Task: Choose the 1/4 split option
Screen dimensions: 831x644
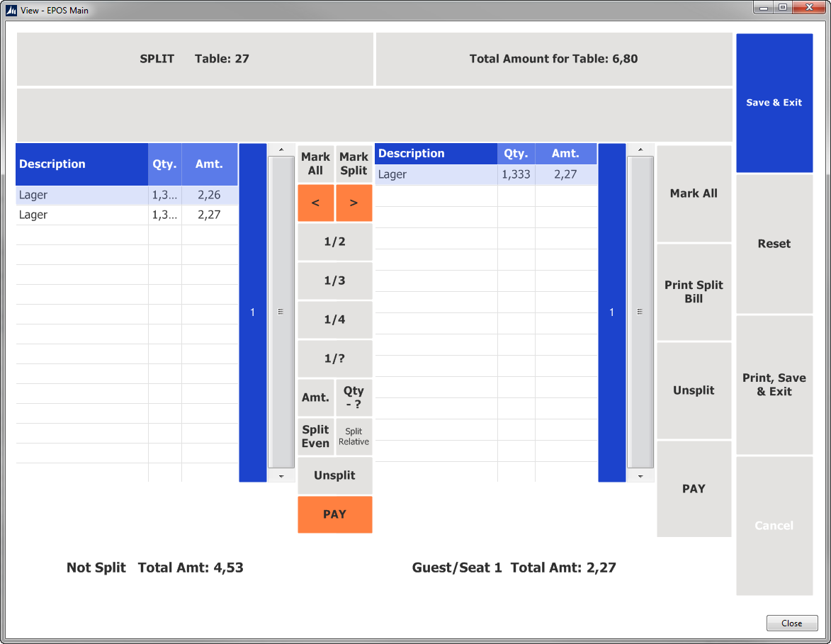Action: pyautogui.click(x=335, y=320)
